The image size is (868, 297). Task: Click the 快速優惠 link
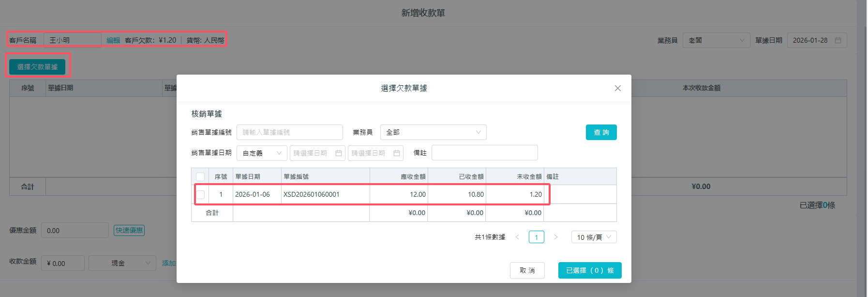point(129,230)
